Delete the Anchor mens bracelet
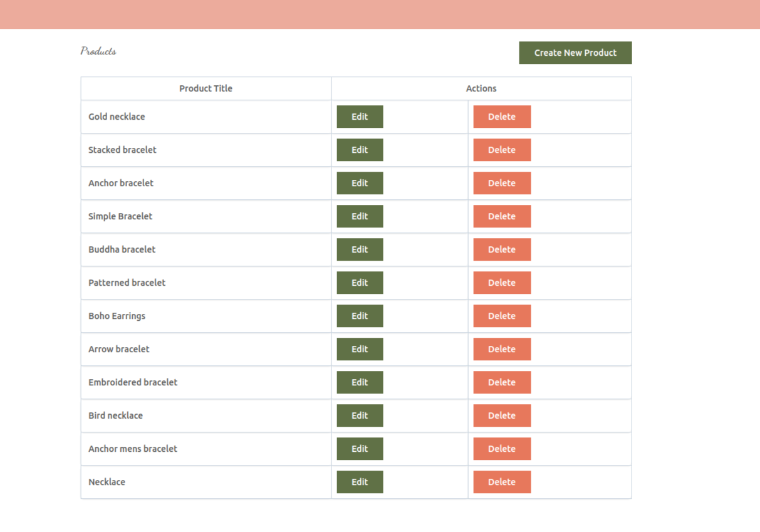Image resolution: width=760 pixels, height=532 pixels. pos(502,449)
